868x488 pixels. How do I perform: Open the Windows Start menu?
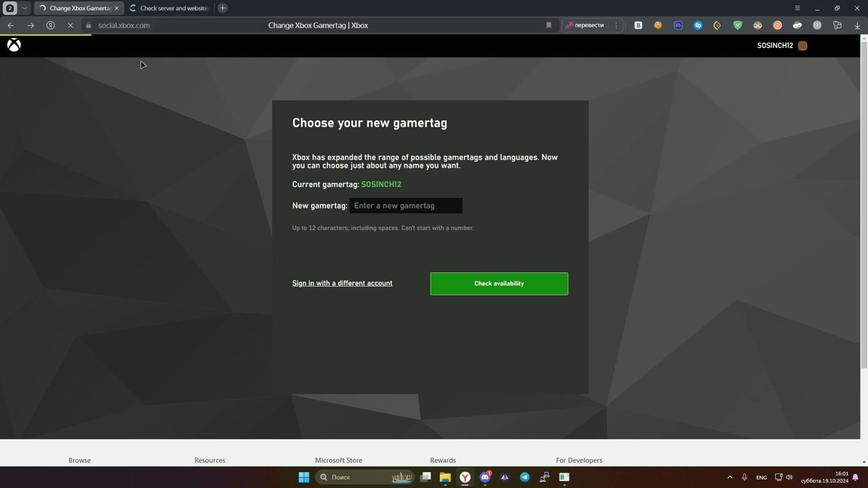pyautogui.click(x=304, y=477)
